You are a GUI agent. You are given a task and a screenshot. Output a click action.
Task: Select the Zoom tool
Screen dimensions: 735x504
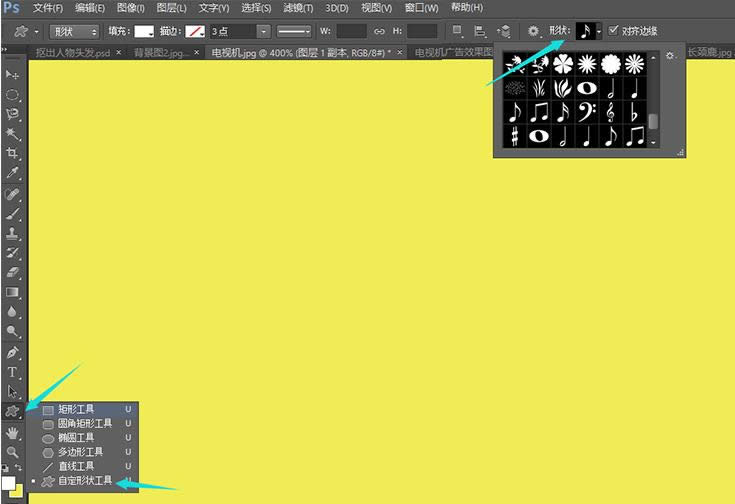pos(12,452)
